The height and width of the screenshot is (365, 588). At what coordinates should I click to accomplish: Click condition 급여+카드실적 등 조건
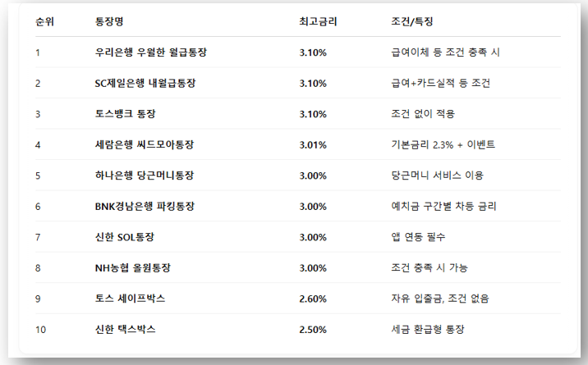[x=441, y=83]
